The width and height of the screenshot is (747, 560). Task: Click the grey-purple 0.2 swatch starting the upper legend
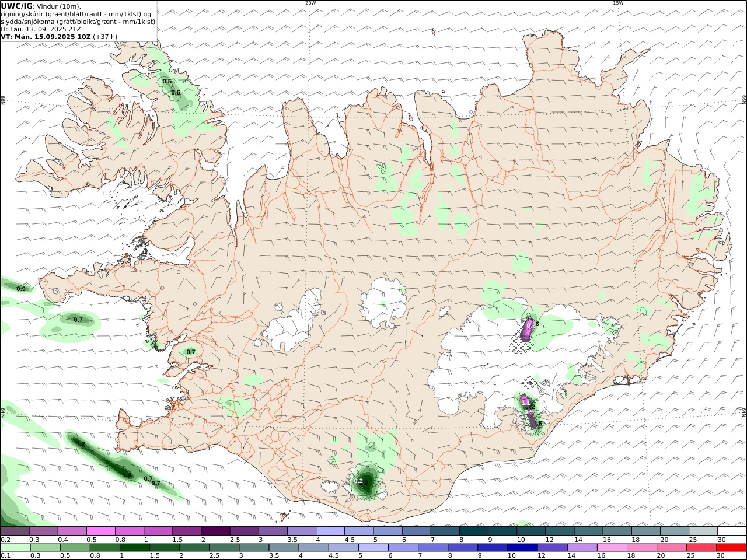pos(15,531)
